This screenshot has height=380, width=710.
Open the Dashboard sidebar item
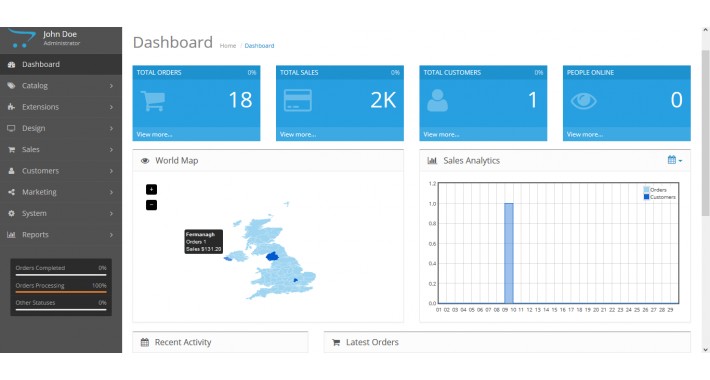click(61, 64)
